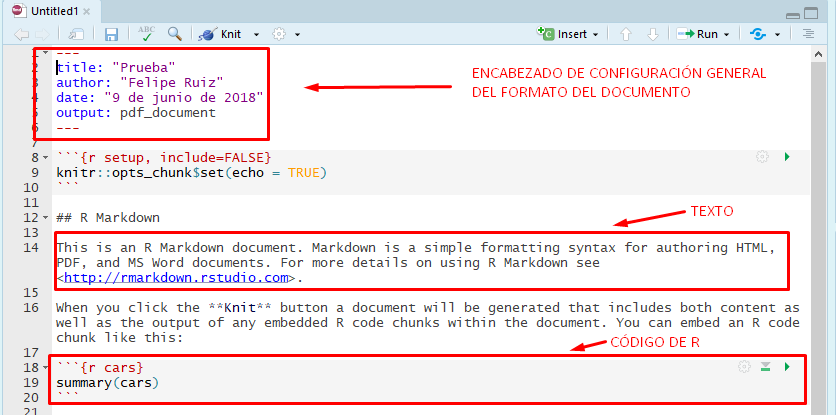This screenshot has width=836, height=415.
Task: Click the knitr::opts_chunk$set(echo = TRUE) line
Action: coord(191,173)
